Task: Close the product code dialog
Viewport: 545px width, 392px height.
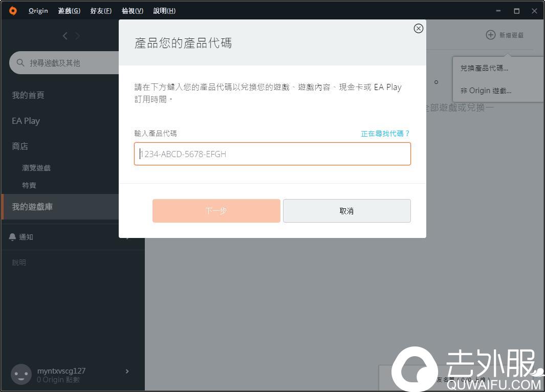Action: pos(419,29)
